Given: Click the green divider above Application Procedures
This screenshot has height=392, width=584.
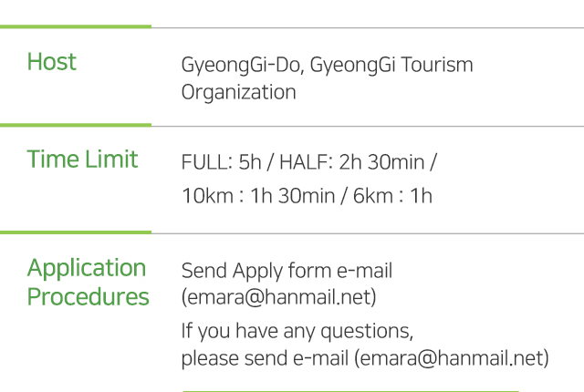Looking at the screenshot, I should [x=76, y=232].
